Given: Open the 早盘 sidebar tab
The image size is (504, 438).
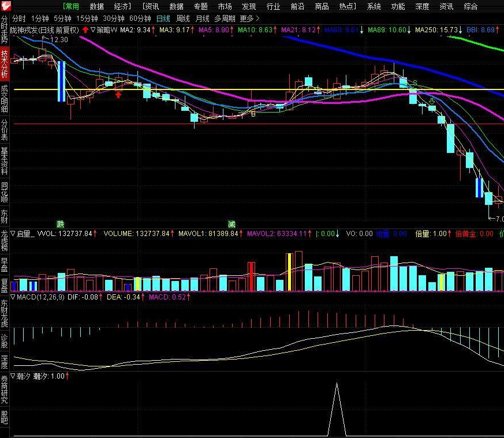Looking at the screenshot, I should tap(5, 264).
